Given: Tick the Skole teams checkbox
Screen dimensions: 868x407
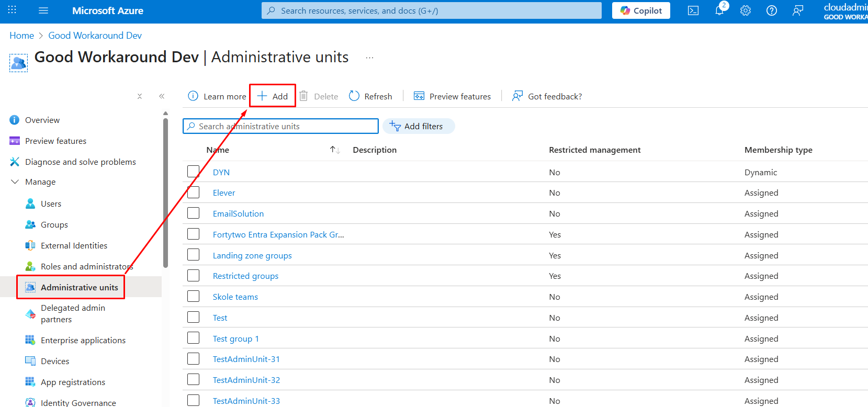Looking at the screenshot, I should pyautogui.click(x=194, y=296).
